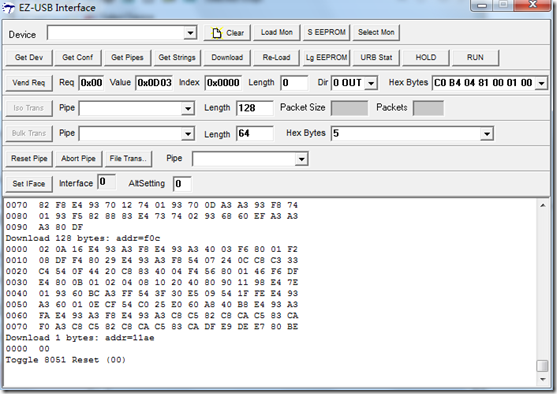This screenshot has height=394, width=557.
Task: Click the URB Stat button
Action: pos(376,58)
